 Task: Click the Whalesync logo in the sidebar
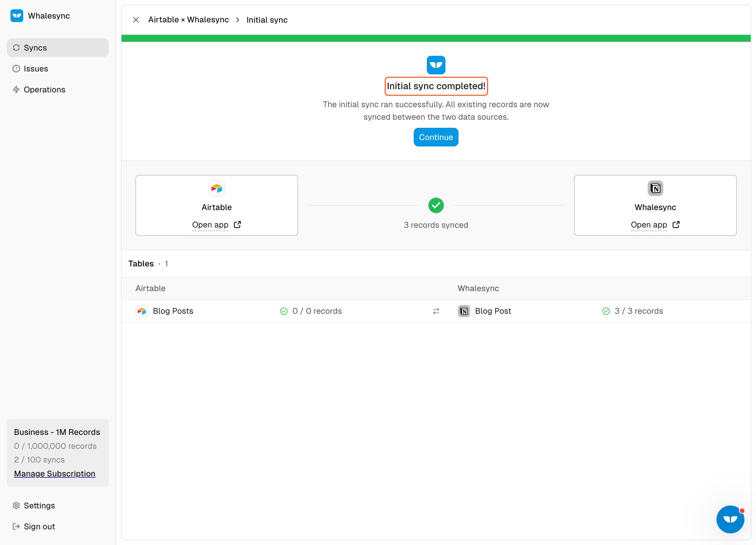[x=17, y=16]
